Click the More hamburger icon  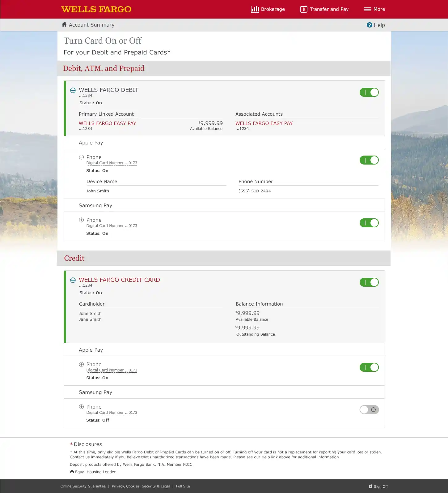click(367, 9)
